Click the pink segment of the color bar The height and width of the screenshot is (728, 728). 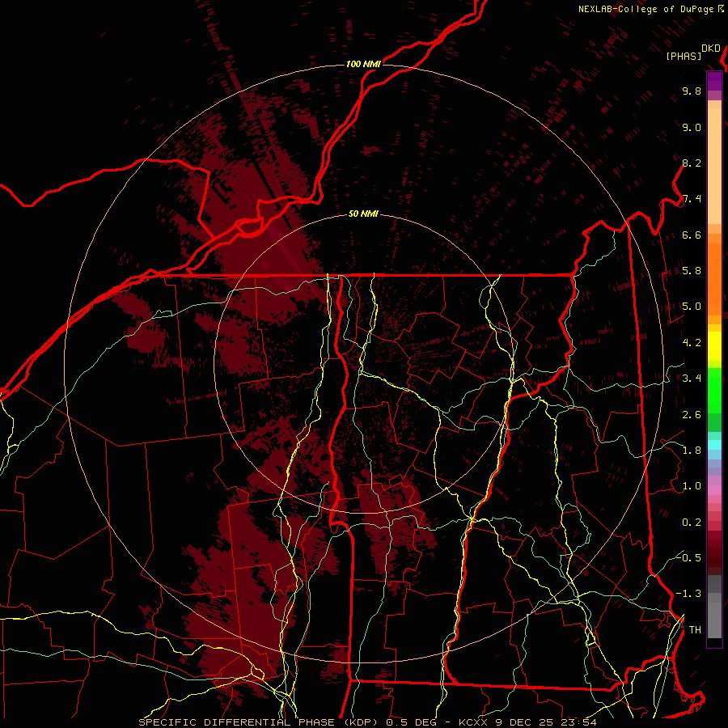pyautogui.click(x=714, y=490)
